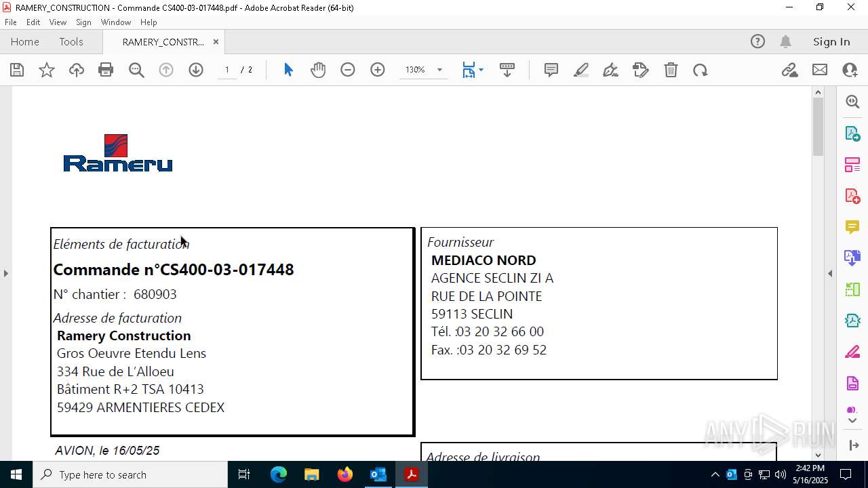Switch to the Home tab
The image size is (868, 488).
(x=25, y=42)
